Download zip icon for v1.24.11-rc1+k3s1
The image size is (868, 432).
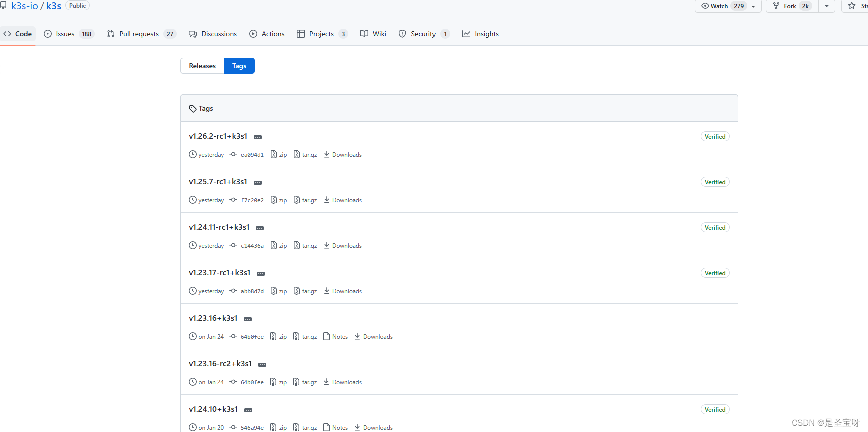274,245
